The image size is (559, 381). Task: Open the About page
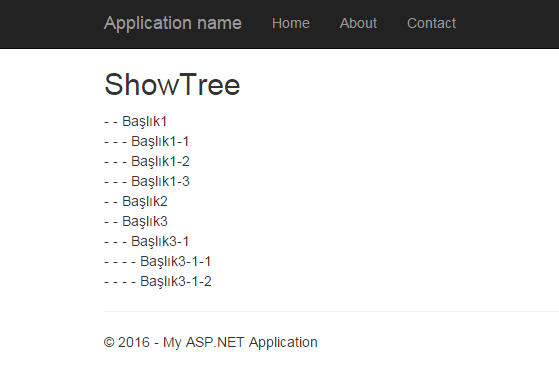click(358, 24)
